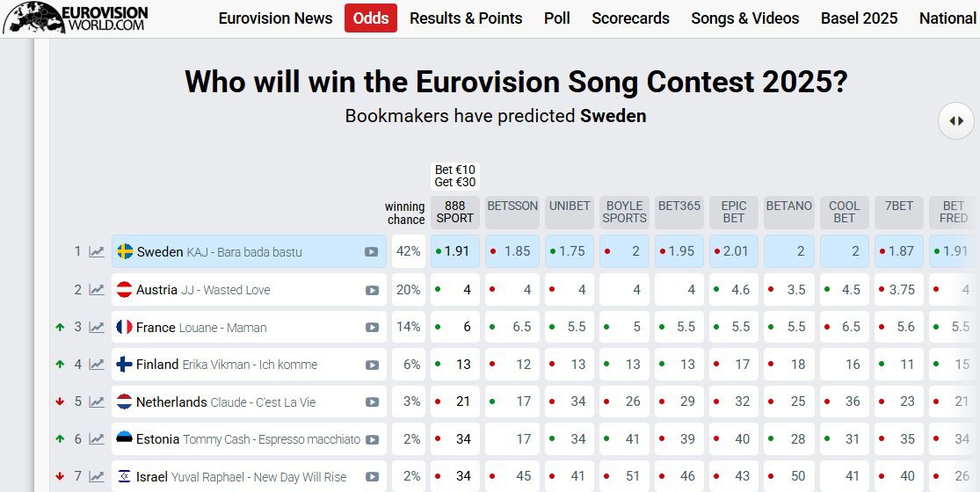The height and width of the screenshot is (492, 980).
Task: Open Austria's odds trend graph icon
Action: coord(97,290)
